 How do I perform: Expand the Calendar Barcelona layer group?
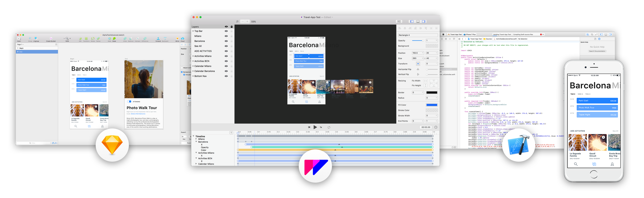[193, 71]
